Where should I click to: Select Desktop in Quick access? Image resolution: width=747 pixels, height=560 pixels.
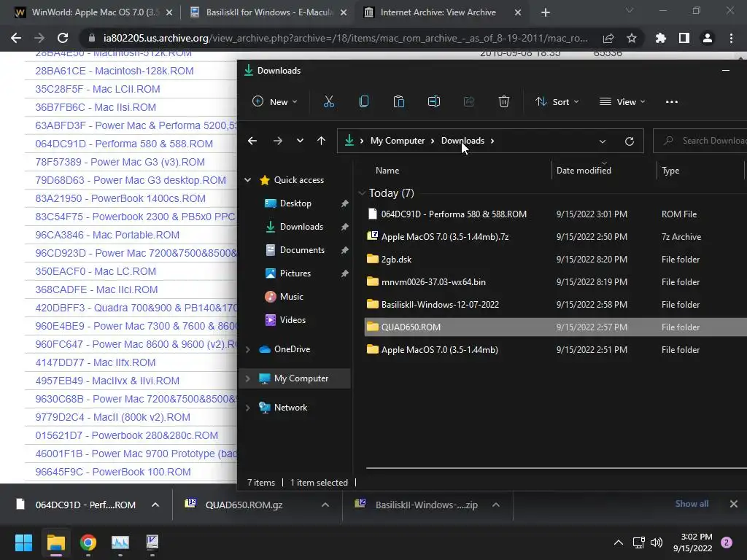click(295, 203)
